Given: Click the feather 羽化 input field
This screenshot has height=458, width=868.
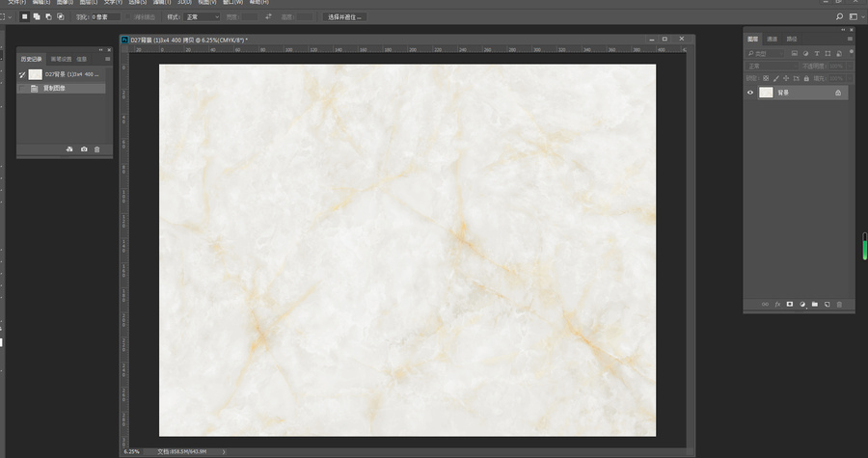Looking at the screenshot, I should pyautogui.click(x=106, y=17).
